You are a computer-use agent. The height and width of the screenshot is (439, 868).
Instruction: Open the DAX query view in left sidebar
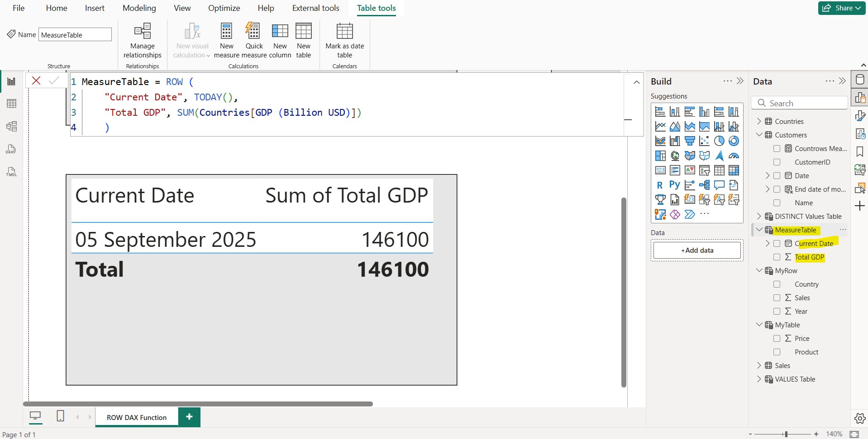point(11,149)
